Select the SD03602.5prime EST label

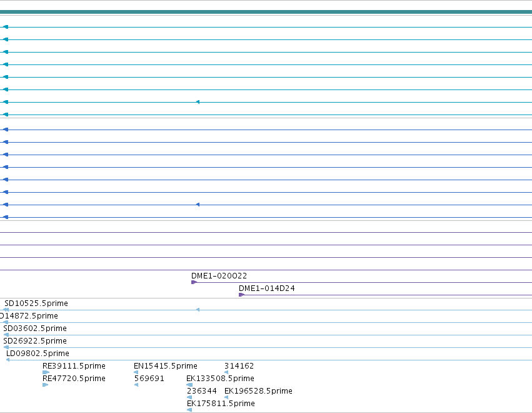pos(35,329)
